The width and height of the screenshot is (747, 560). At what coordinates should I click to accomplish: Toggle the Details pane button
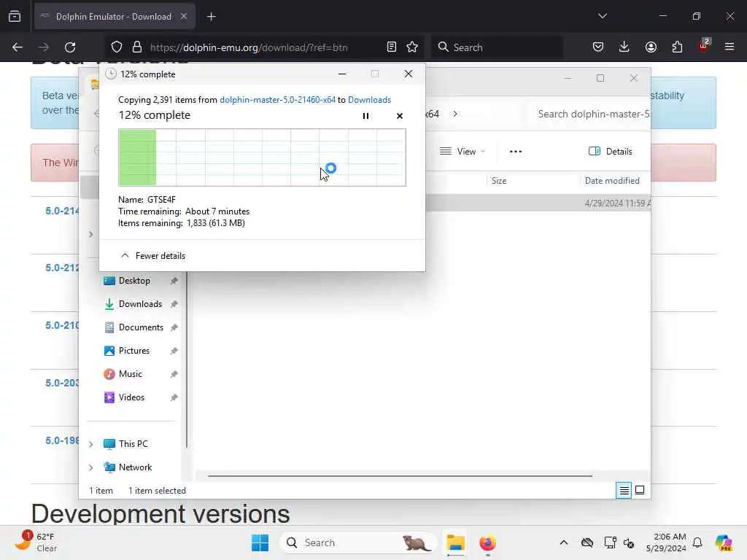pos(611,152)
